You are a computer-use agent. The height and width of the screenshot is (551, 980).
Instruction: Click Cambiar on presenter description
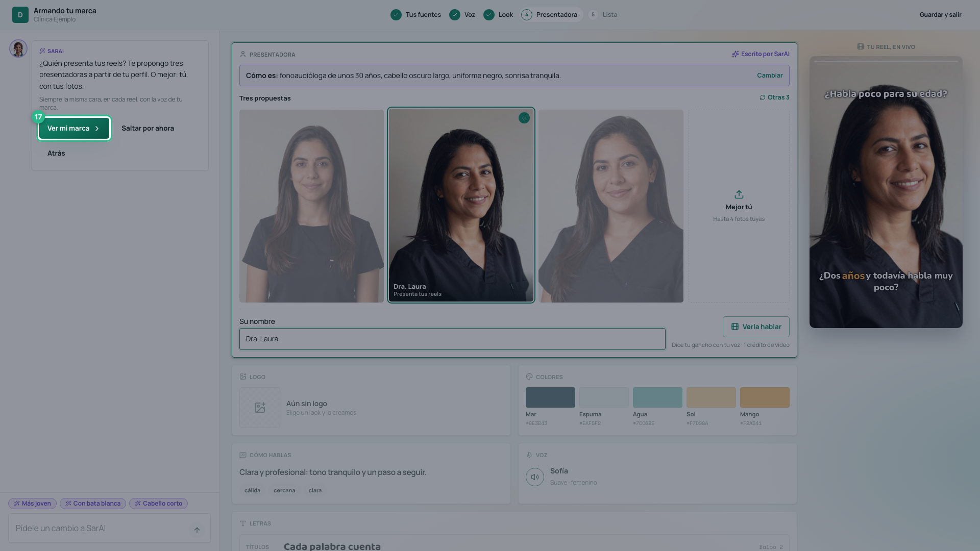click(770, 76)
